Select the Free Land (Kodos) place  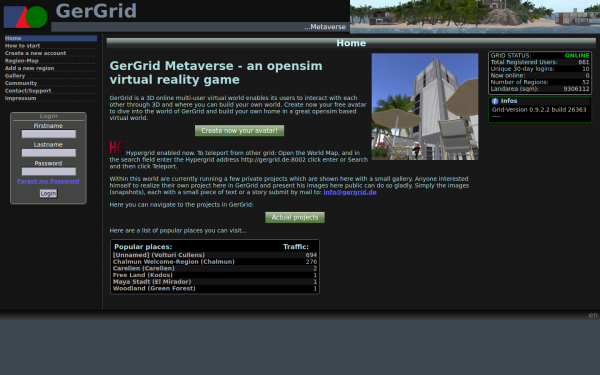(x=215, y=275)
